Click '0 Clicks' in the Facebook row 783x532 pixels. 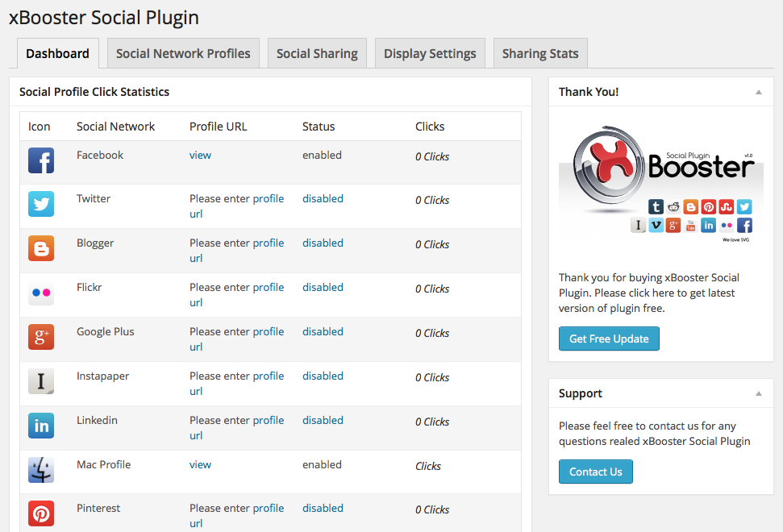pyautogui.click(x=432, y=156)
